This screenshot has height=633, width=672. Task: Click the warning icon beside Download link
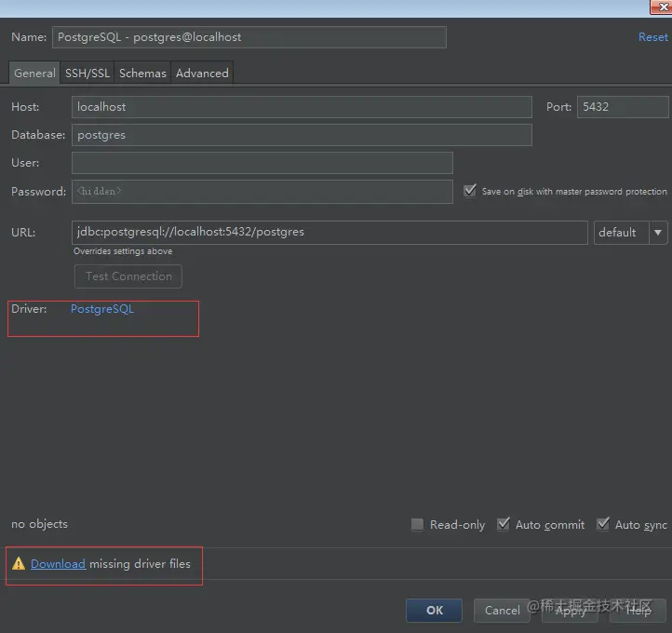coord(19,563)
